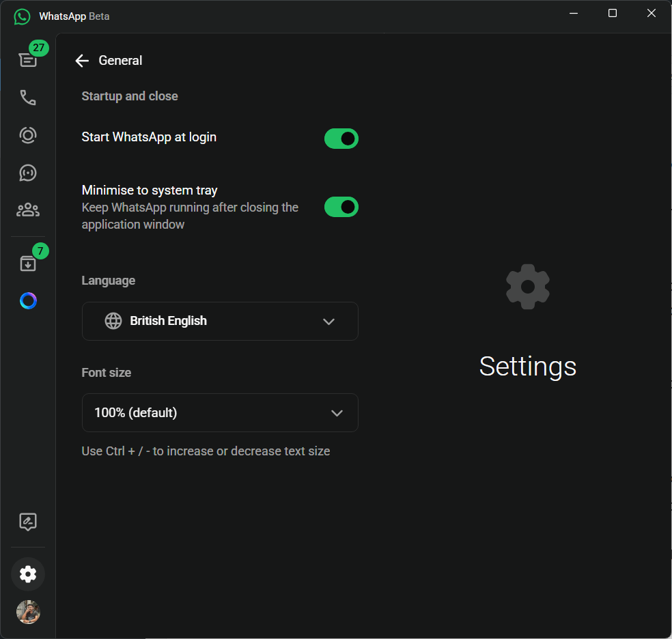Open Starred messages icon near the bottom sidebar
The width and height of the screenshot is (672, 639).
pos(27,522)
